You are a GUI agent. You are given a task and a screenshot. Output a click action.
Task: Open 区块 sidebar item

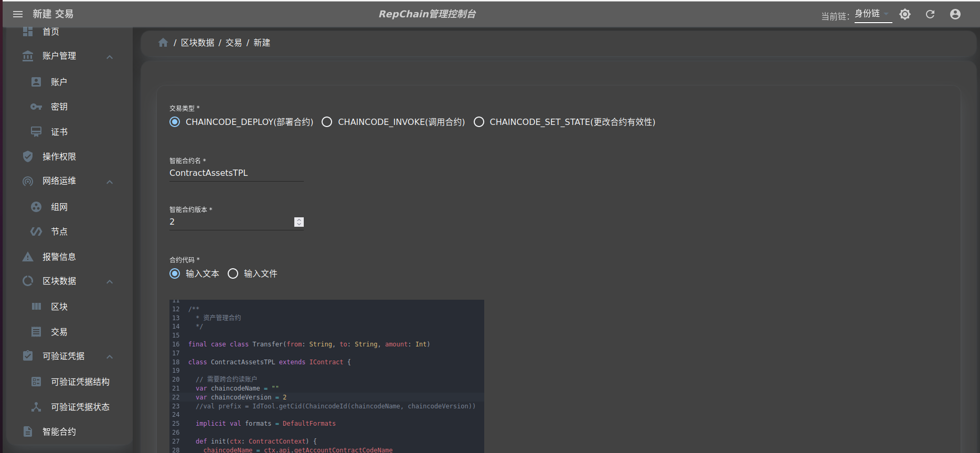[59, 307]
